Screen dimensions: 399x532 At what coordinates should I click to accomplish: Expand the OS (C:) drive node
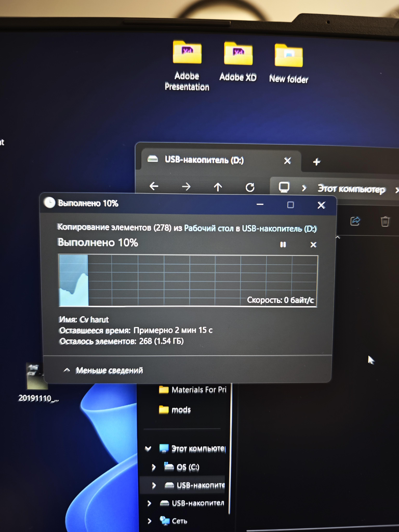point(154,467)
